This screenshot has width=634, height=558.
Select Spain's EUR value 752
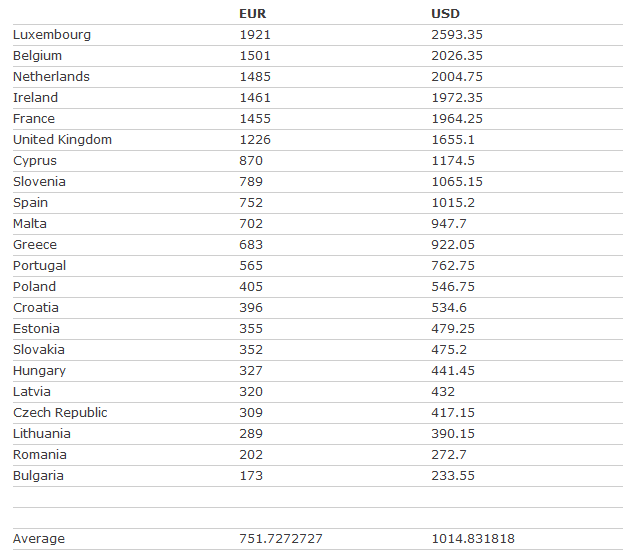point(251,203)
